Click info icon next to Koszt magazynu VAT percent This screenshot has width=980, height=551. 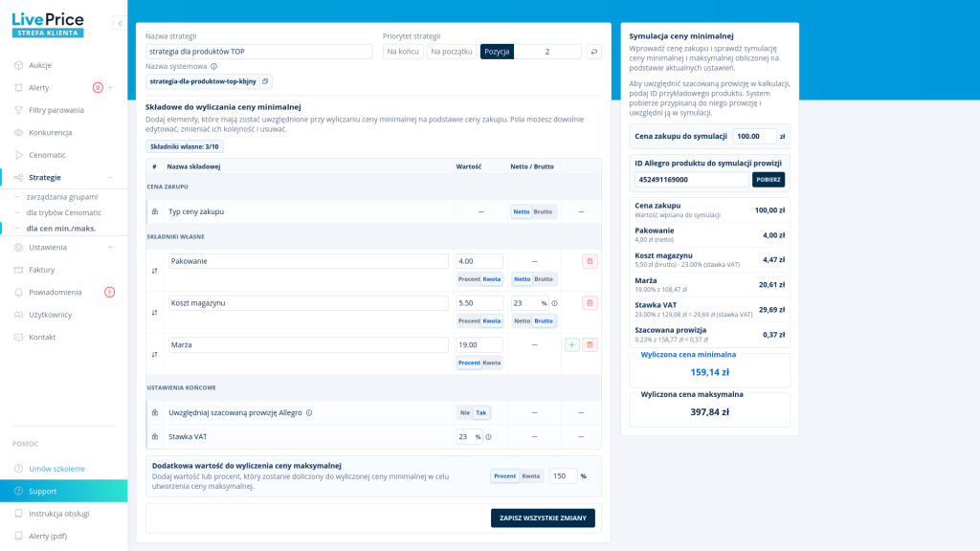click(x=554, y=303)
